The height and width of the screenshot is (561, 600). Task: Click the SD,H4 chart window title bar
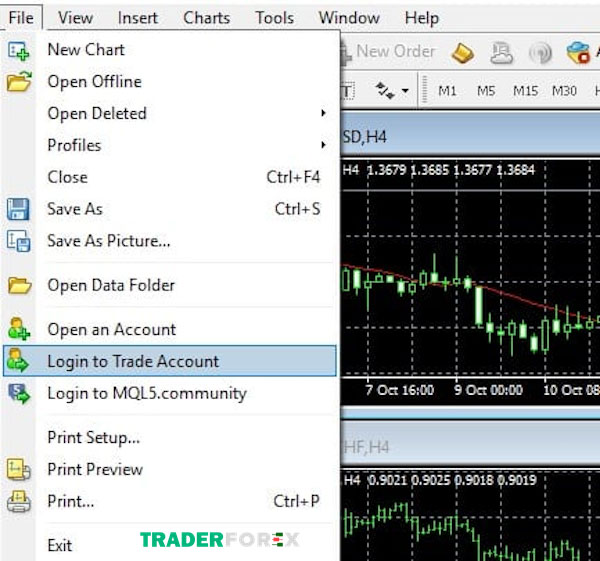point(470,136)
